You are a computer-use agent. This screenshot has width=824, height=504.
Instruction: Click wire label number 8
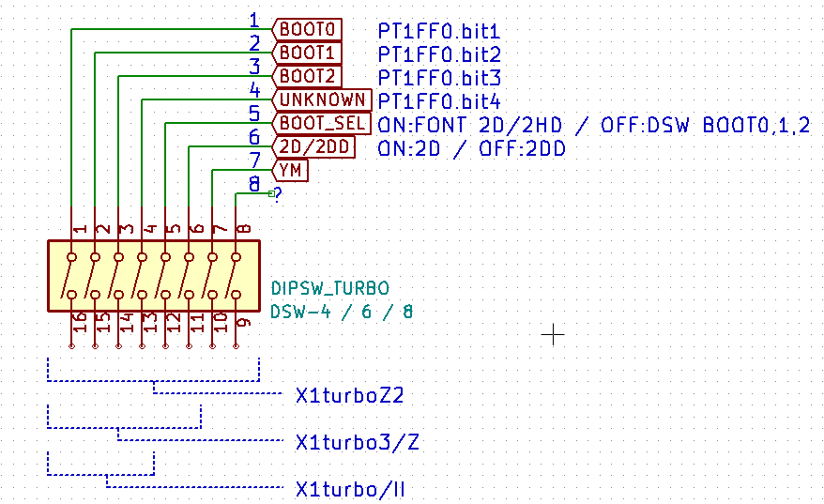(254, 184)
